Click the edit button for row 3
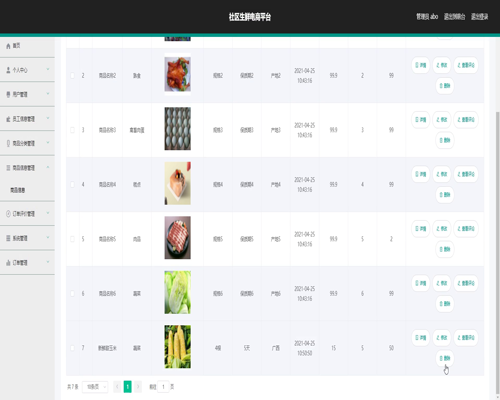The height and width of the screenshot is (400, 500). point(442,120)
